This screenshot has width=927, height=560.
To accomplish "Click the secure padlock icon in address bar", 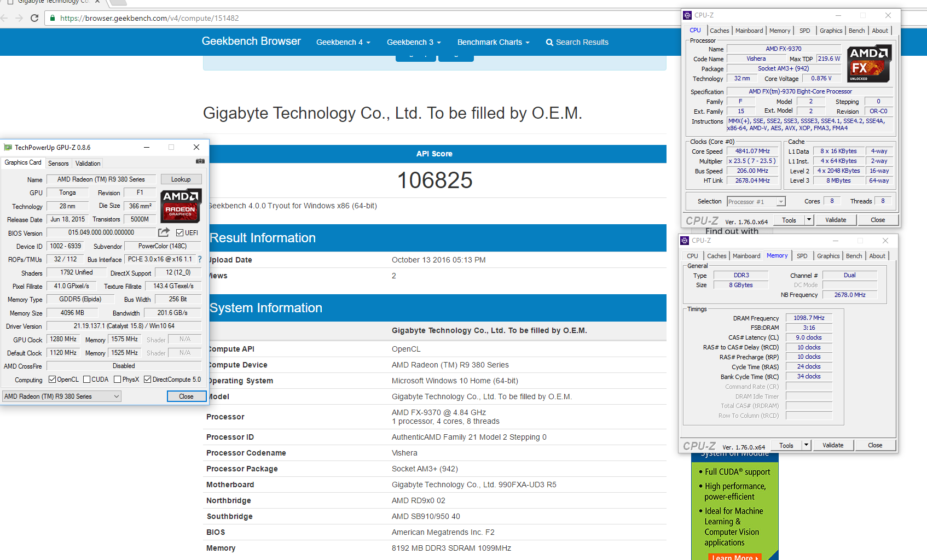I will click(x=53, y=18).
